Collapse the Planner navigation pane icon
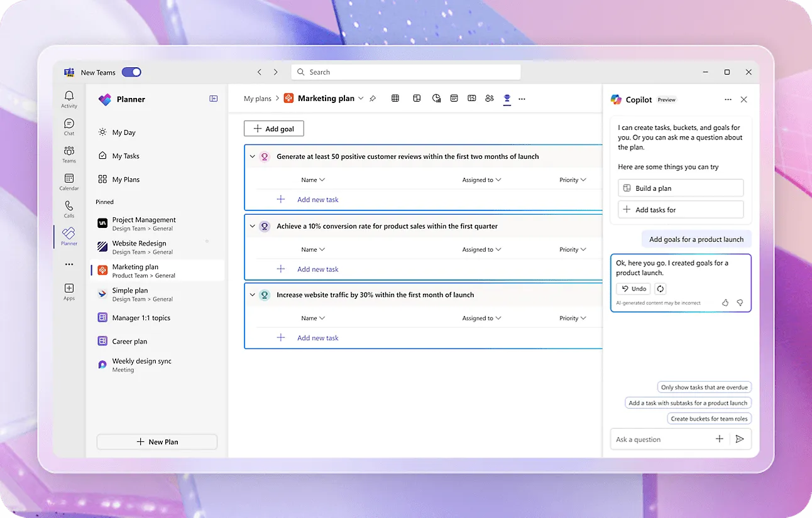 tap(214, 99)
